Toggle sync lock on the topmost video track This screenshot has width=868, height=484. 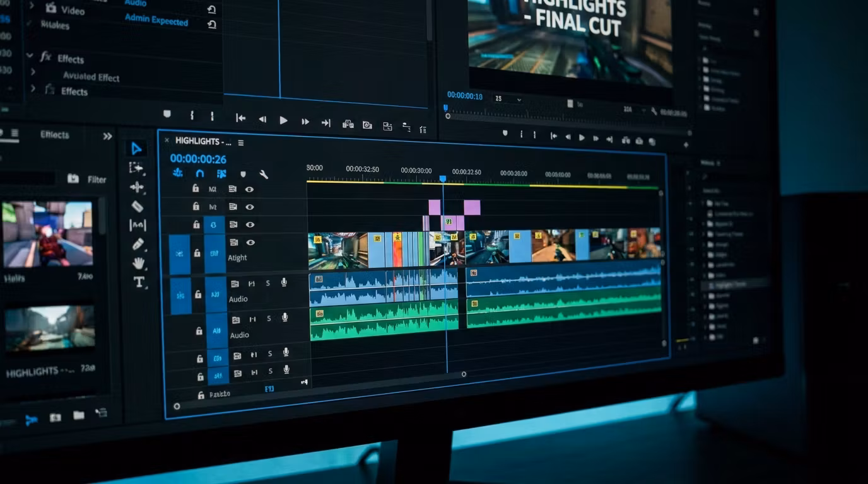pos(233,189)
